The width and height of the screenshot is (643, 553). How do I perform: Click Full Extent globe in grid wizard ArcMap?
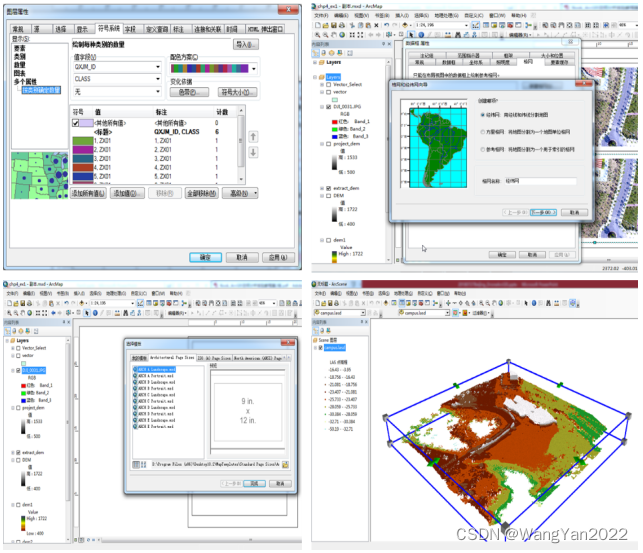[x=342, y=35]
